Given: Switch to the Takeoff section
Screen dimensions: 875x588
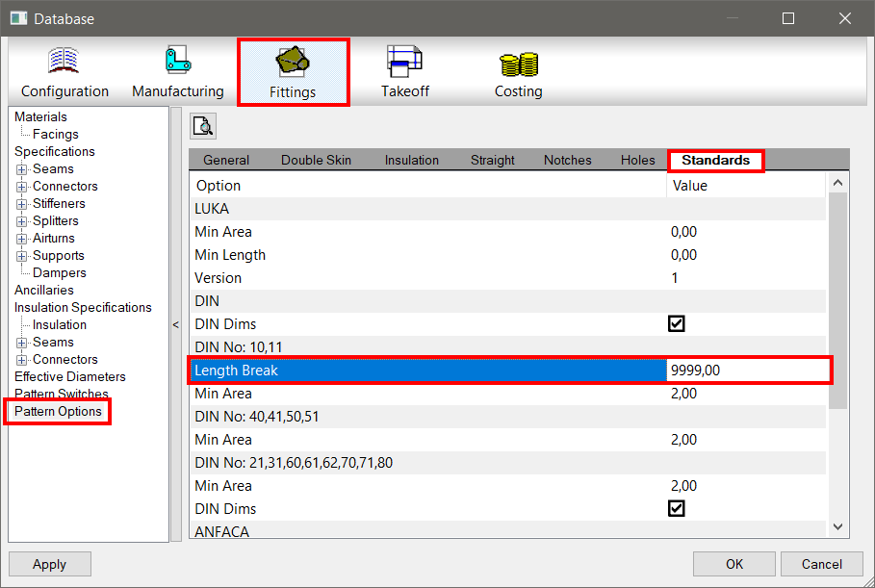Looking at the screenshot, I should [404, 71].
